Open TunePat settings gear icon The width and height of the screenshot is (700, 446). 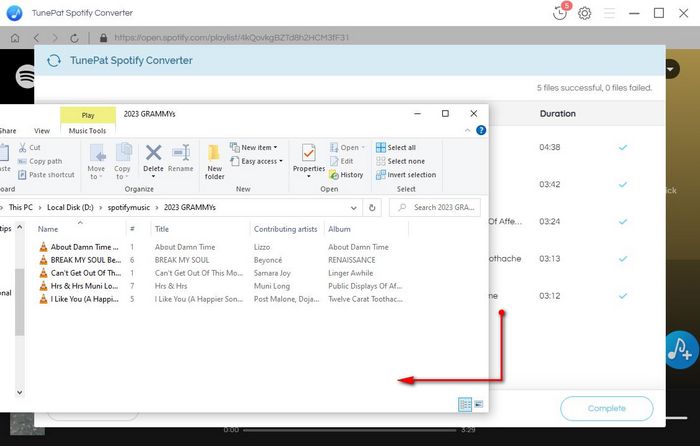pyautogui.click(x=584, y=13)
